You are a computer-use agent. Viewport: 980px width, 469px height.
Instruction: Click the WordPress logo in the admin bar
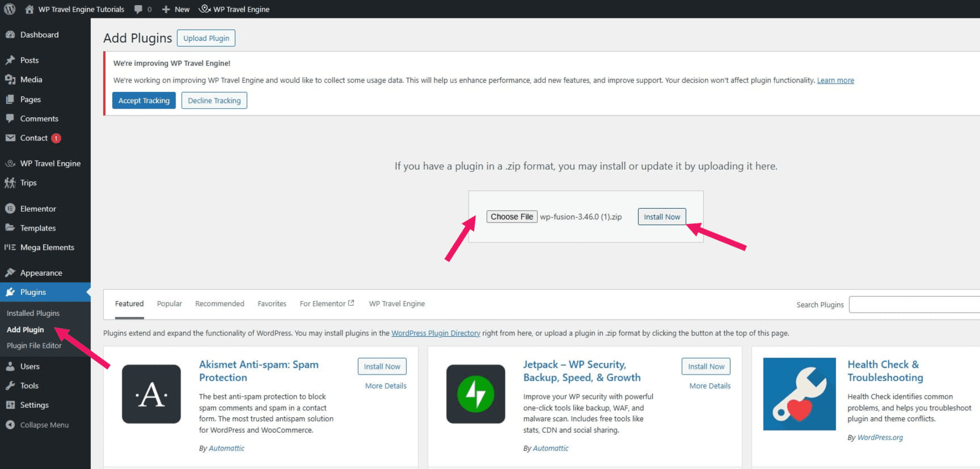click(9, 9)
